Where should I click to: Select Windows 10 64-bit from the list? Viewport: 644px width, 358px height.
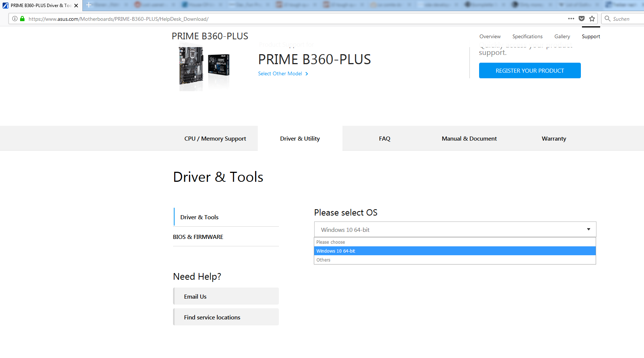(x=455, y=251)
